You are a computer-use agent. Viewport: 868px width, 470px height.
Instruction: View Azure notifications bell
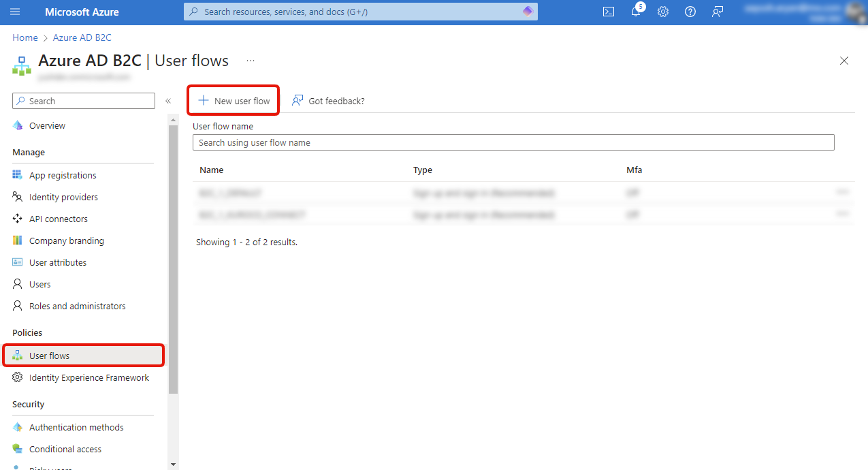635,12
